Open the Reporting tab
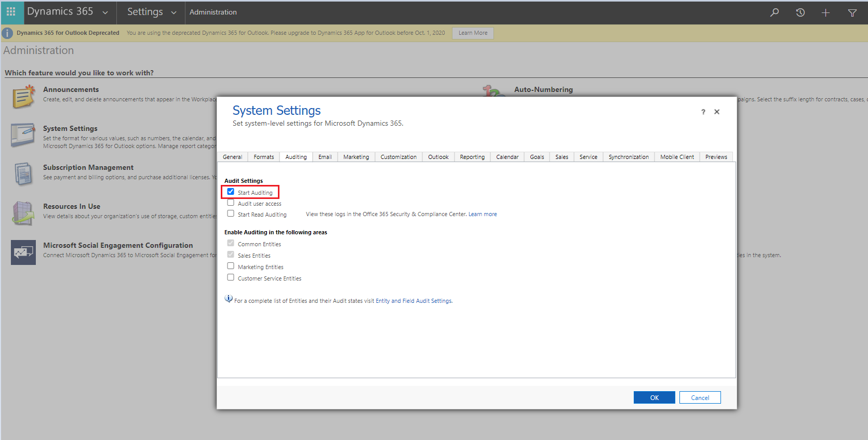This screenshot has width=868, height=440. pos(472,157)
